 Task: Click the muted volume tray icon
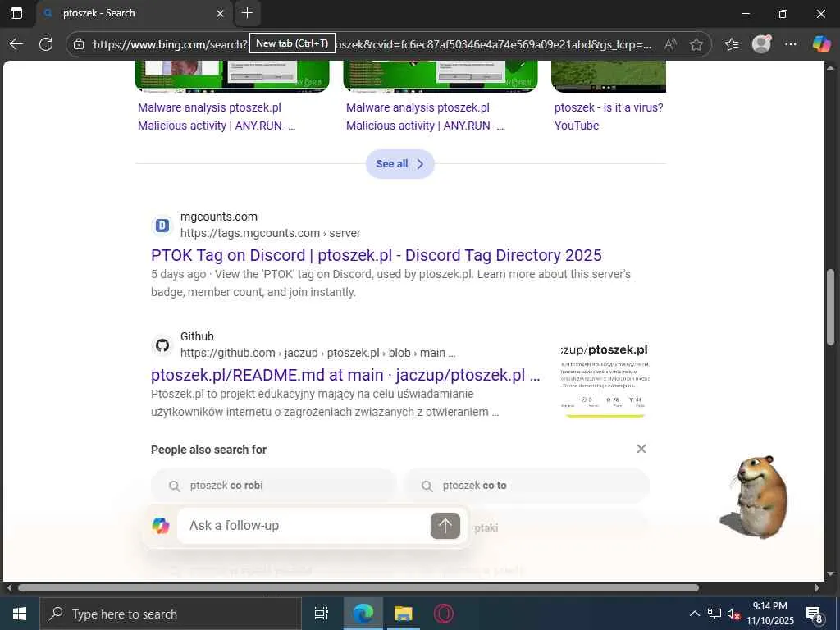[x=733, y=614]
